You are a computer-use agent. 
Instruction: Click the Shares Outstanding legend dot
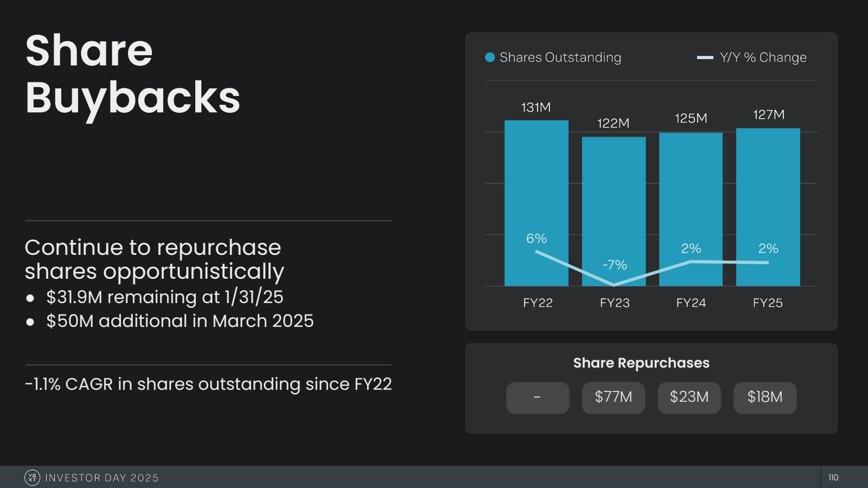pyautogui.click(x=490, y=57)
